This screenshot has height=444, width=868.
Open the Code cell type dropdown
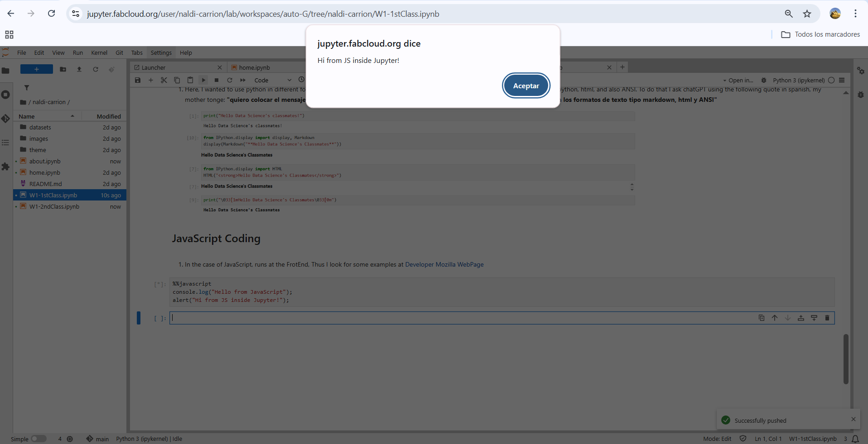click(x=272, y=80)
